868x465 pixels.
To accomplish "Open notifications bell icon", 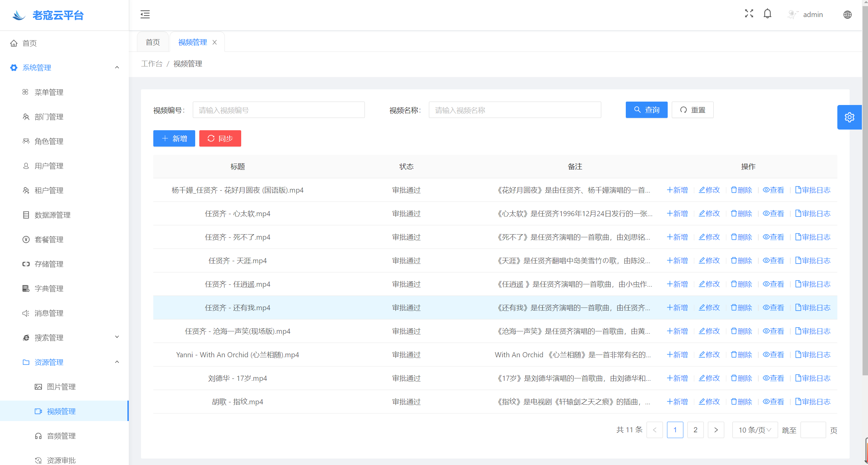I will click(767, 14).
